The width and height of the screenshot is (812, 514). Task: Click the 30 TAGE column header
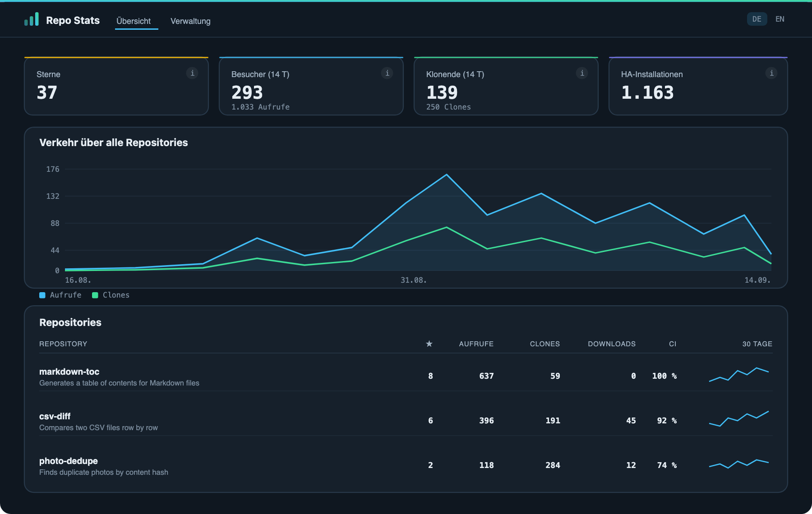pos(757,344)
